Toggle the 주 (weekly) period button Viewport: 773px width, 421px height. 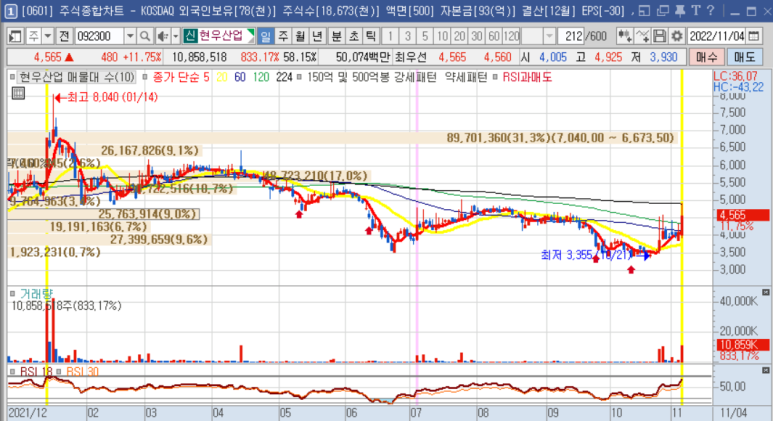pos(284,35)
